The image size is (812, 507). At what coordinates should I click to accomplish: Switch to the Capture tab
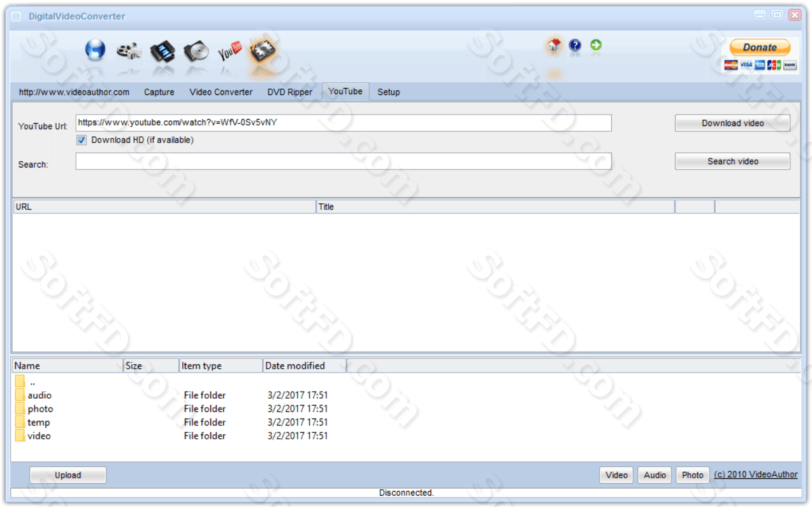[x=159, y=92]
